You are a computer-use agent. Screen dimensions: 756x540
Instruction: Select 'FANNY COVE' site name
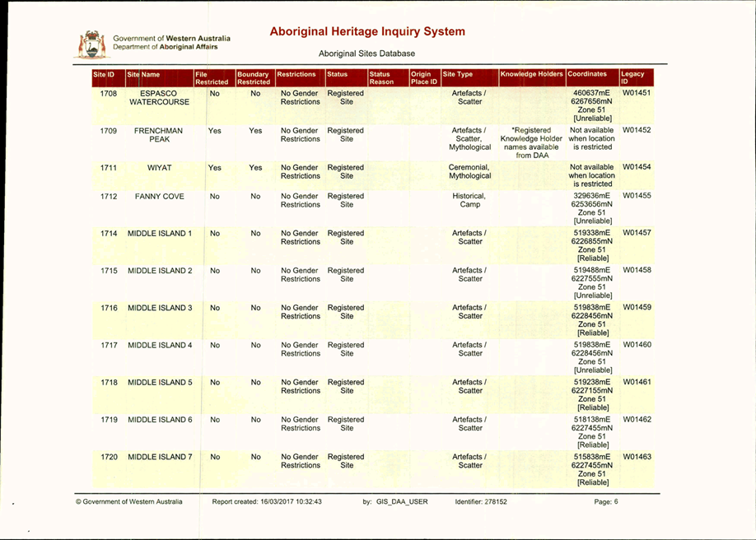tap(159, 197)
